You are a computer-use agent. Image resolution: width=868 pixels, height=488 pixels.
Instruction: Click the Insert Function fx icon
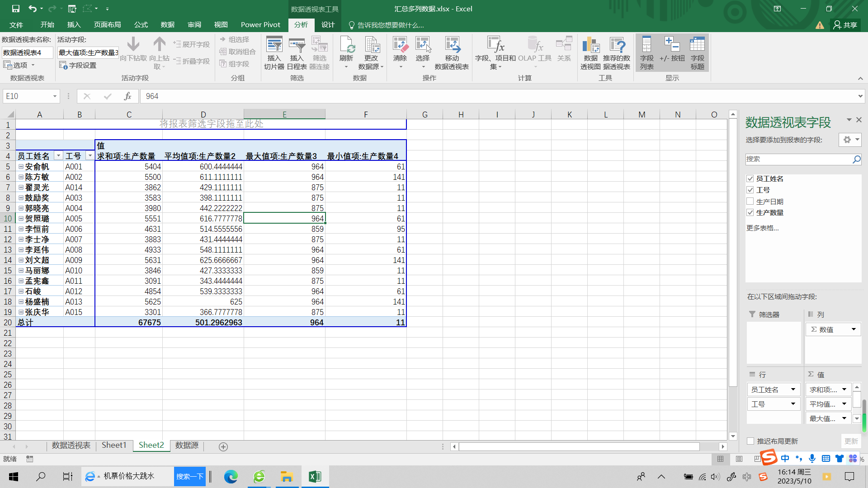(x=128, y=96)
